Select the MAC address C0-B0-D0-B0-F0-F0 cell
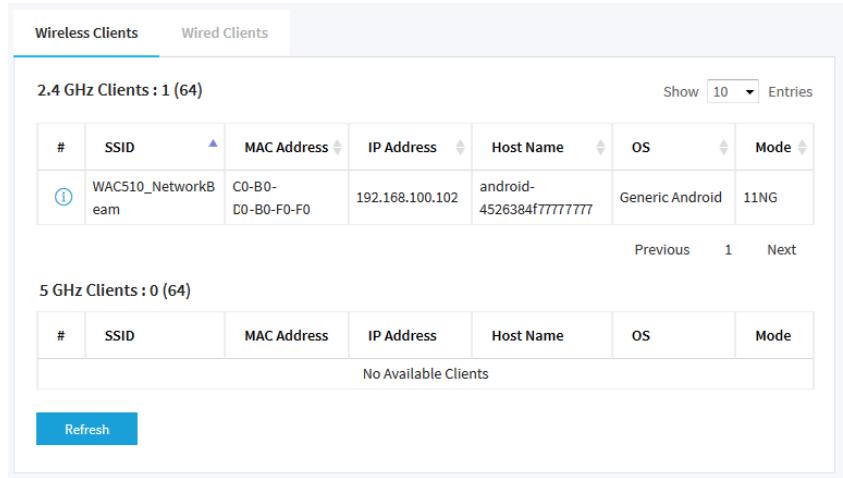The image size is (843, 478). click(x=287, y=197)
